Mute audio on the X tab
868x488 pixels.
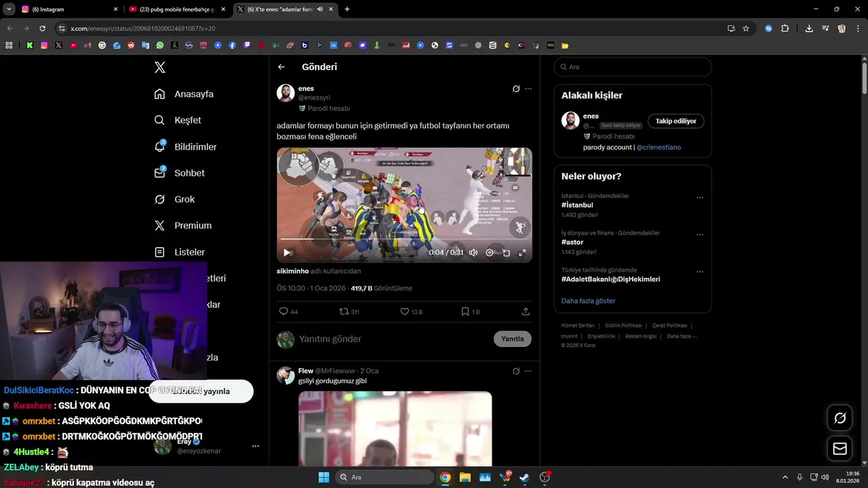(x=319, y=9)
